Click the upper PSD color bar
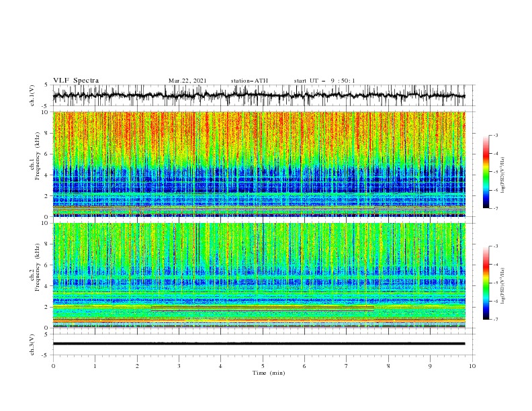 click(x=486, y=171)
